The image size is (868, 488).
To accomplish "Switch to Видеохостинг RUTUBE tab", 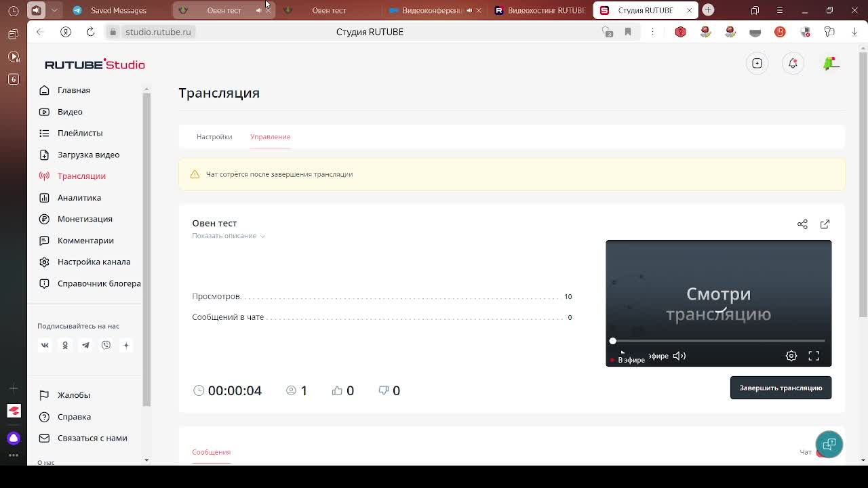I will click(539, 10).
